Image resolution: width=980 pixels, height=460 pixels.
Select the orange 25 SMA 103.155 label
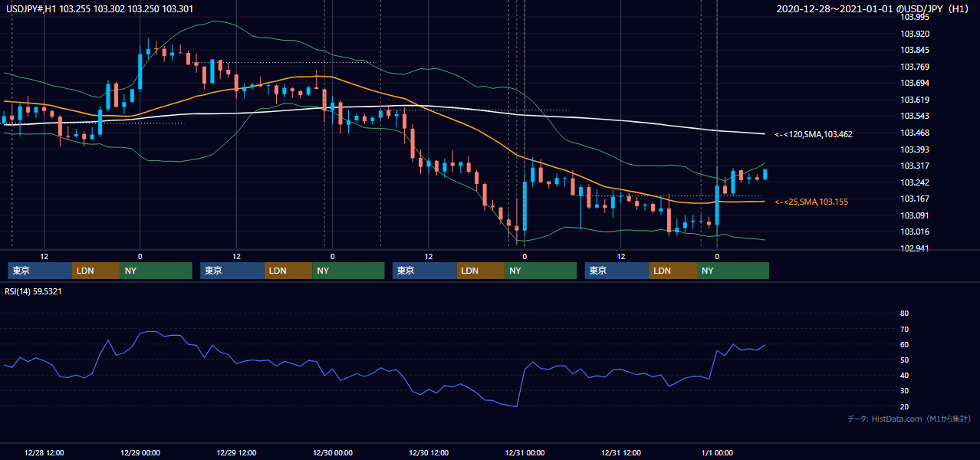click(812, 202)
